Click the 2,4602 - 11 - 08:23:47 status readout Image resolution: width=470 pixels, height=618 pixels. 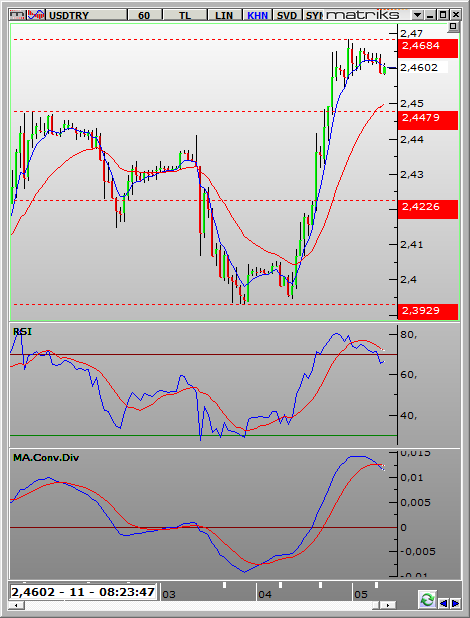[83, 592]
